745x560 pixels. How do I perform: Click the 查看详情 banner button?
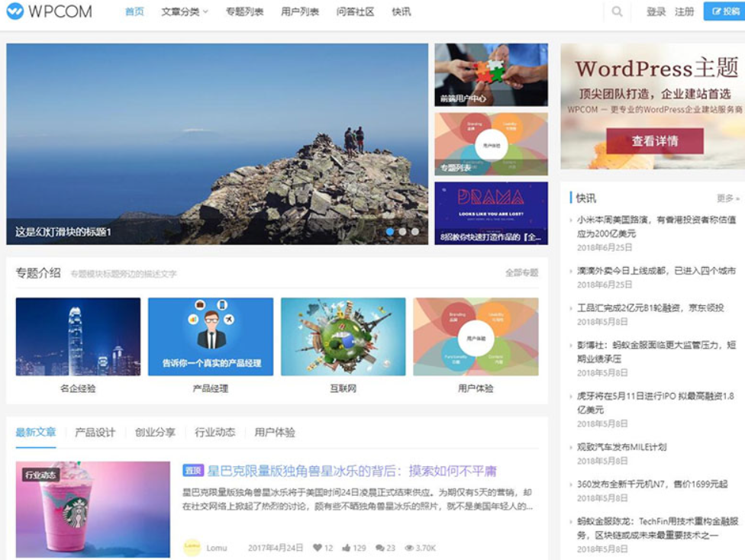pos(654,141)
